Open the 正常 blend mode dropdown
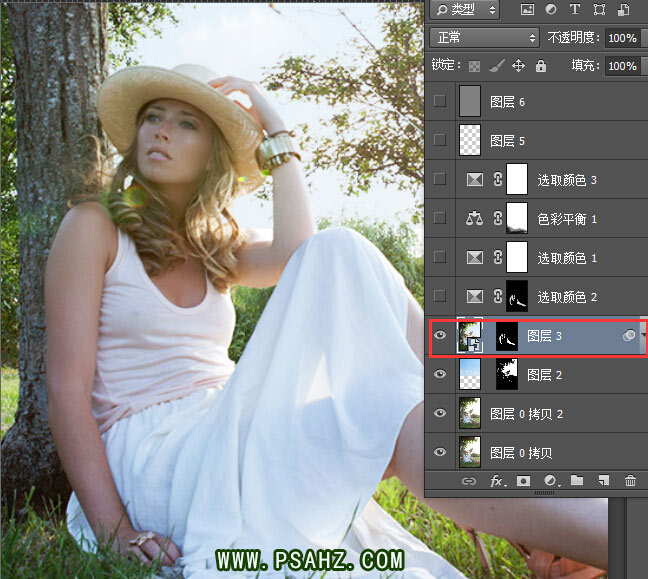Screen dimensions: 648x579 (x=484, y=38)
